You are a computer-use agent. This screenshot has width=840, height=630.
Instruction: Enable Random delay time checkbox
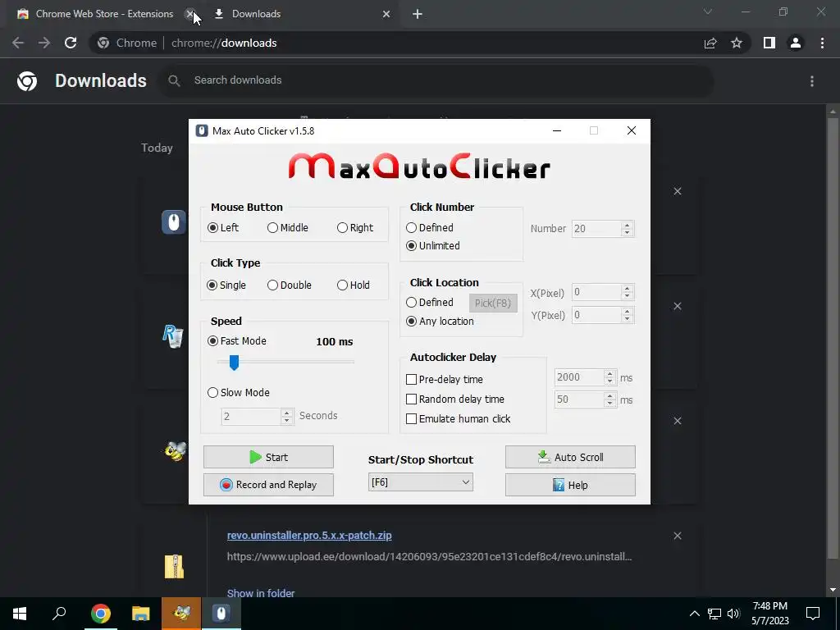click(x=412, y=399)
